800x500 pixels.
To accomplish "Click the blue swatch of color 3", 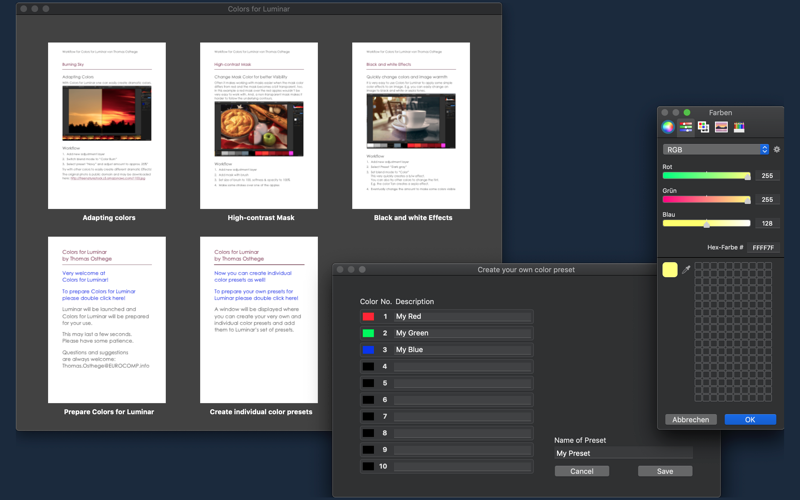I will [x=368, y=349].
